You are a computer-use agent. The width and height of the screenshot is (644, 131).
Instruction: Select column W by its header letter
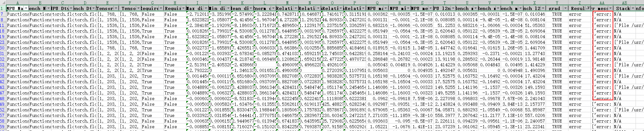[x=512, y=3]
